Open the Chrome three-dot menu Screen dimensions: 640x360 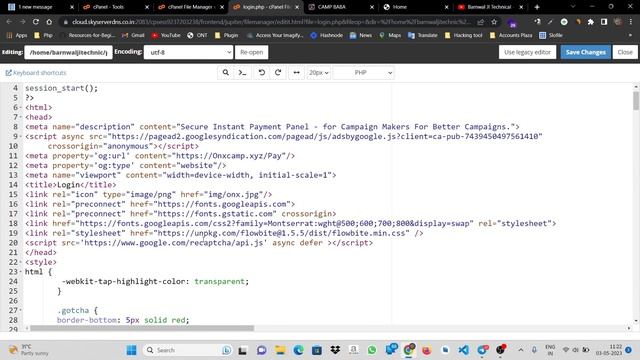point(631,22)
